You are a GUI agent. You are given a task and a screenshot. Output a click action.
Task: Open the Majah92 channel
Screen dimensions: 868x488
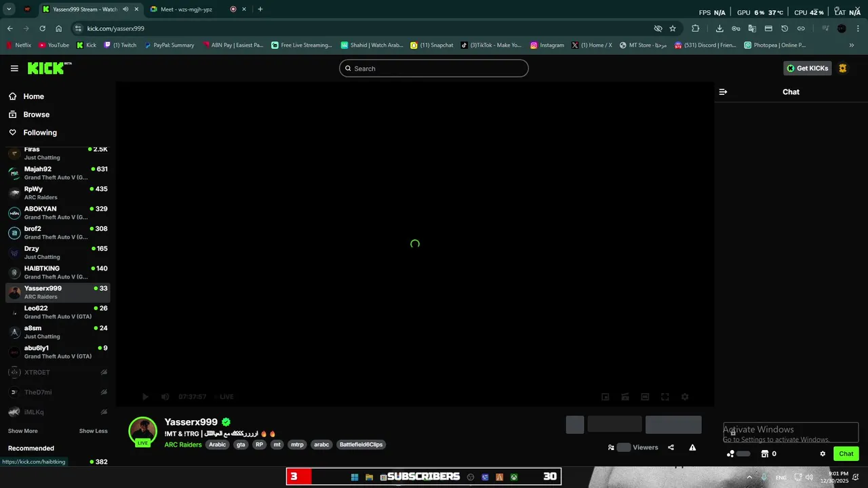(x=58, y=173)
